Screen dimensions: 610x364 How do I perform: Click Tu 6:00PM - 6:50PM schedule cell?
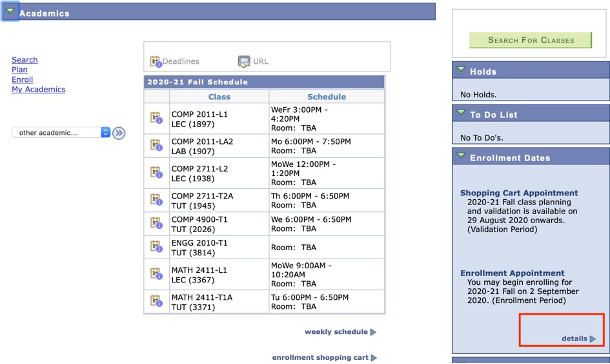(327, 302)
